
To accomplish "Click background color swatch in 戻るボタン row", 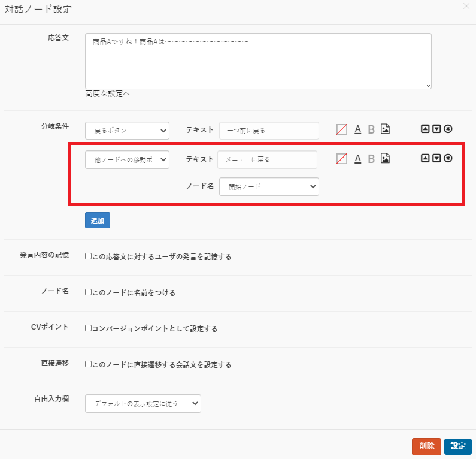I will (342, 129).
